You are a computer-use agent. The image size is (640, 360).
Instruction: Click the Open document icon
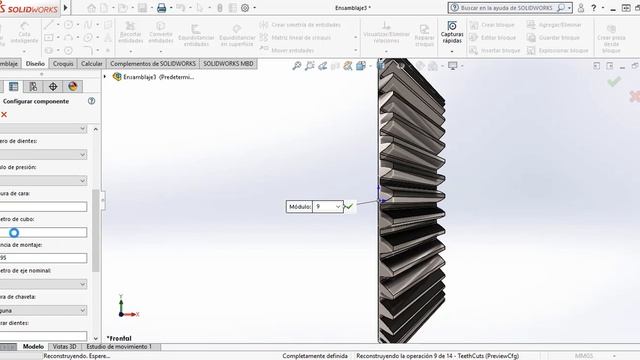(x=122, y=8)
